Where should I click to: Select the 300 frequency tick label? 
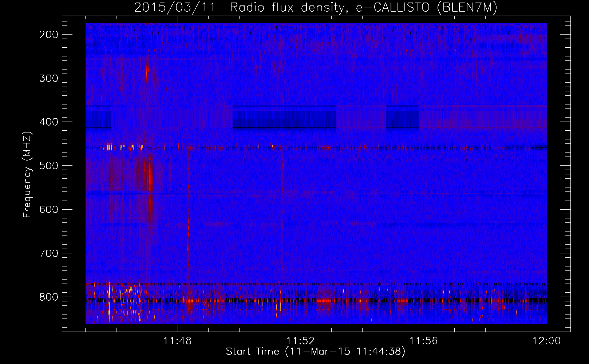click(x=48, y=79)
